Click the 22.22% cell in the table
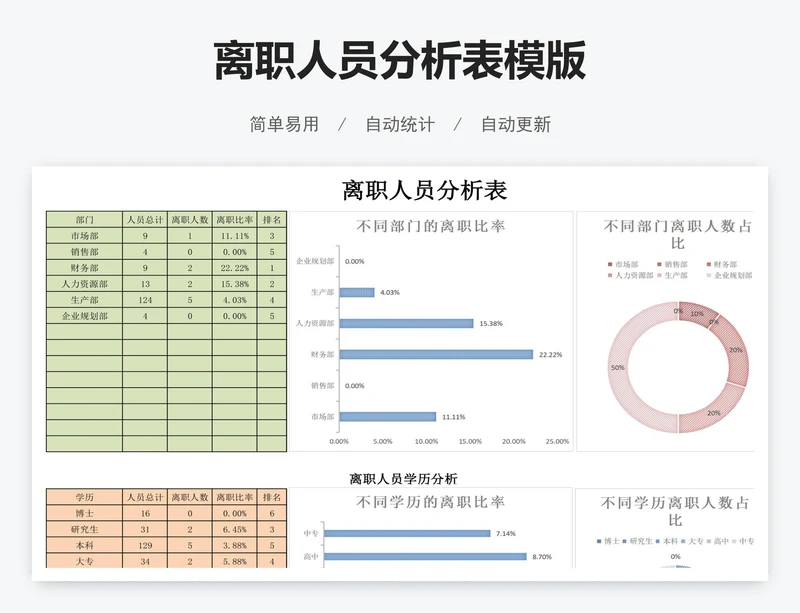This screenshot has height=613, width=800. click(x=235, y=267)
